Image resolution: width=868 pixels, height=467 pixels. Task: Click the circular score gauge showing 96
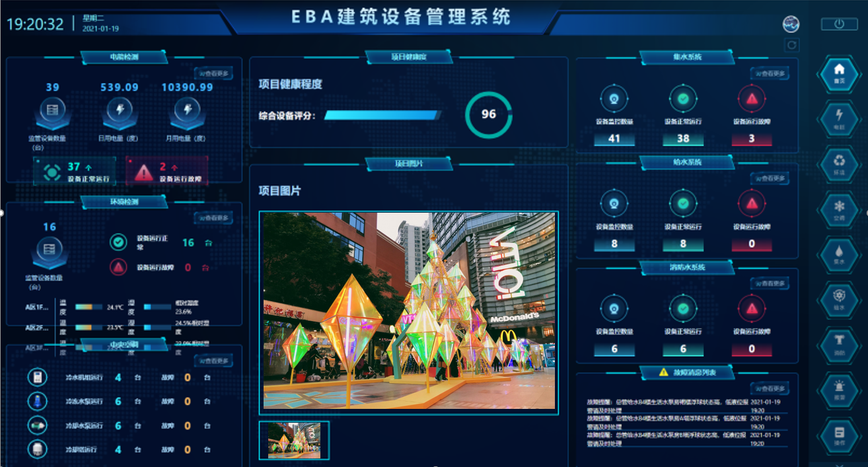(488, 114)
